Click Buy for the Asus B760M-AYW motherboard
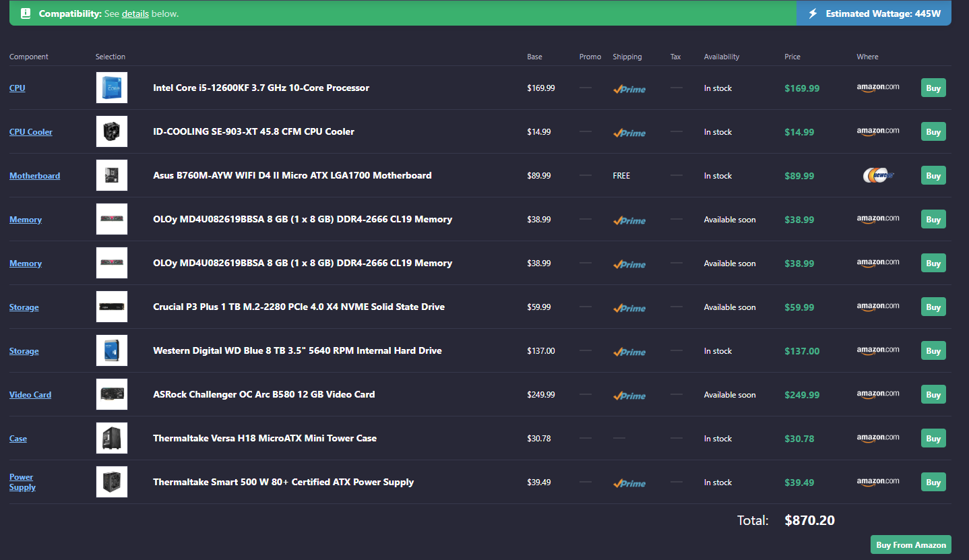 pyautogui.click(x=933, y=175)
